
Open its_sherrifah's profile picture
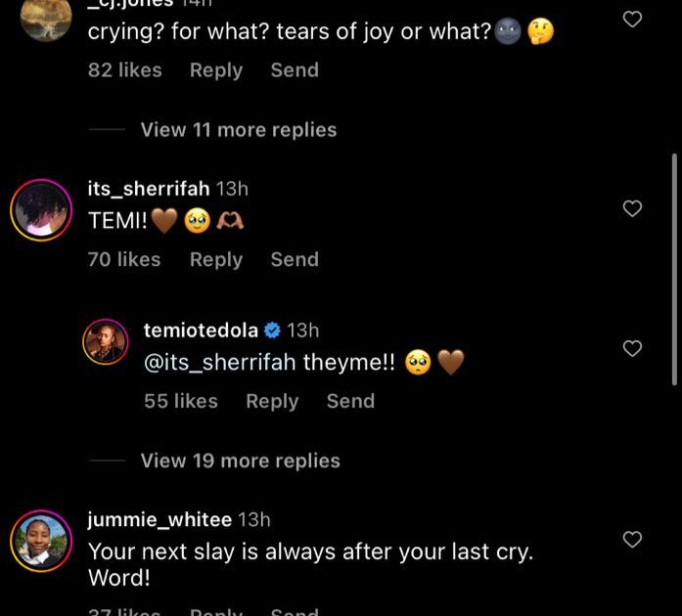(41, 209)
